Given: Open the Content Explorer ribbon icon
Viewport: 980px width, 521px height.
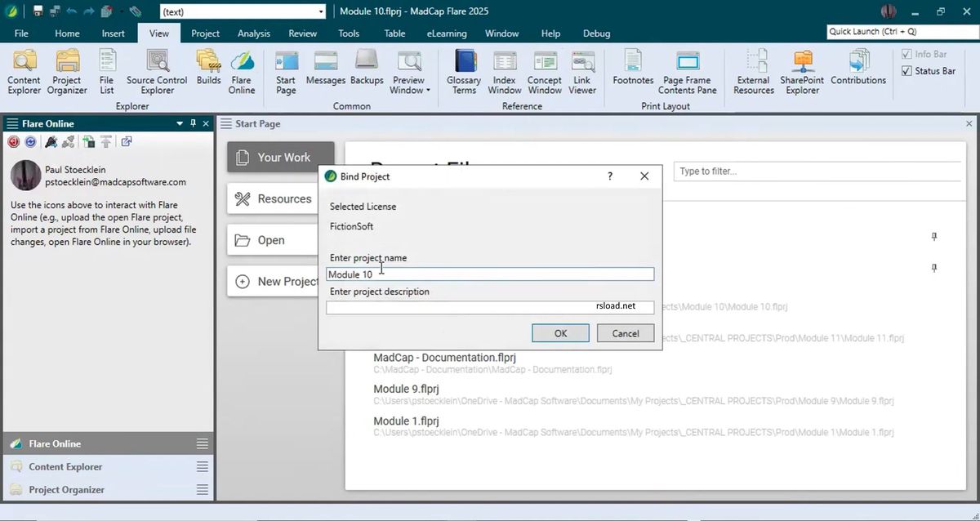Looking at the screenshot, I should tap(24, 71).
